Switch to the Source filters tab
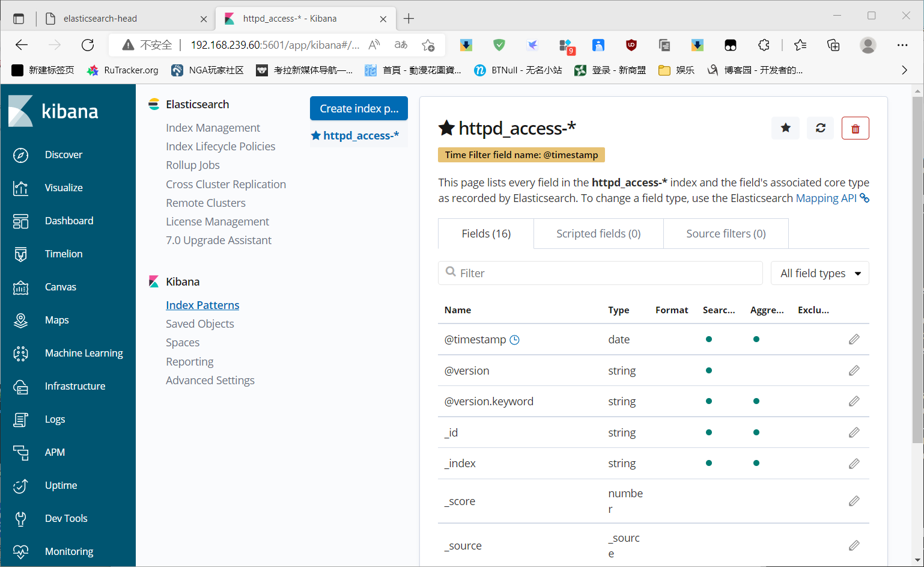Image resolution: width=924 pixels, height=567 pixels. pos(725,234)
